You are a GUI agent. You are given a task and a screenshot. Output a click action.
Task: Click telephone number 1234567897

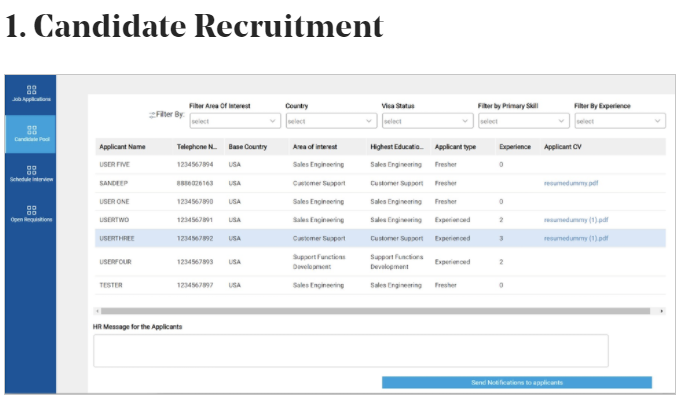tap(195, 285)
